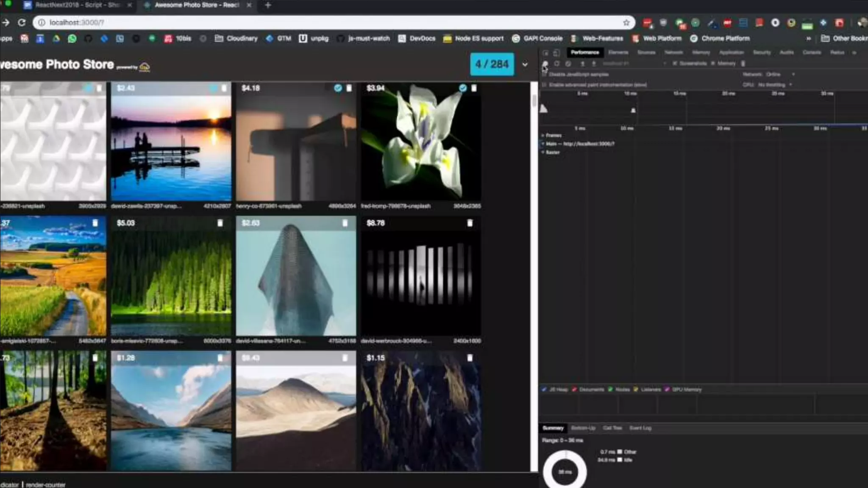Click trash icon on the $1.26 lake photo
Screen dimensions: 868x488
(x=220, y=358)
